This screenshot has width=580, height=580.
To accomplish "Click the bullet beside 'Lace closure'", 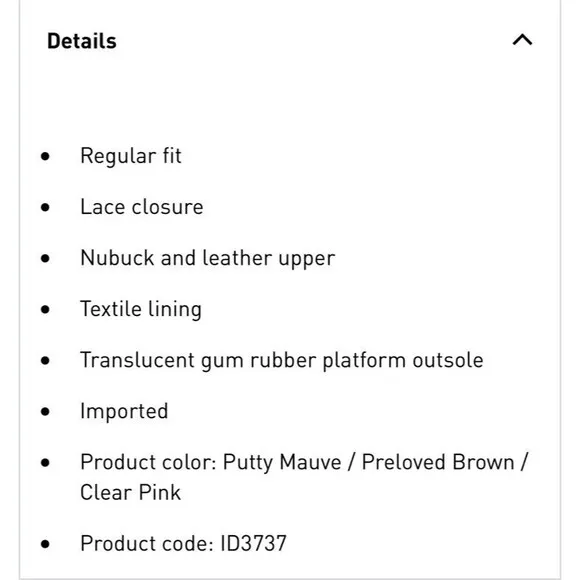I will pos(45,207).
